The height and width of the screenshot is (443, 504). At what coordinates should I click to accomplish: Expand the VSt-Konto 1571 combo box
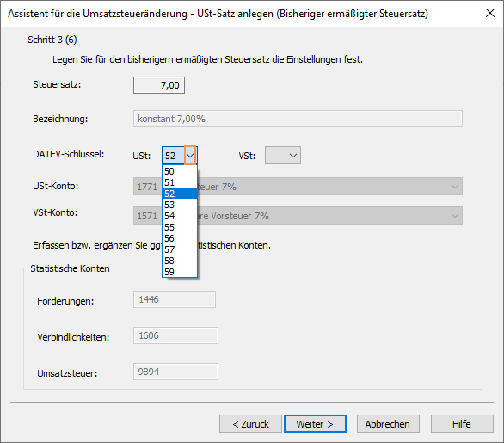[x=454, y=216]
